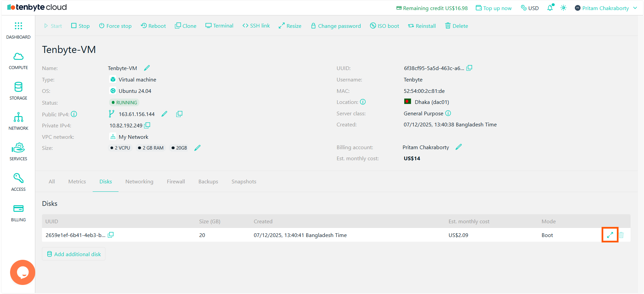The height and width of the screenshot is (294, 644).
Task: Open the Dashboard sidebar icon
Action: point(18,31)
